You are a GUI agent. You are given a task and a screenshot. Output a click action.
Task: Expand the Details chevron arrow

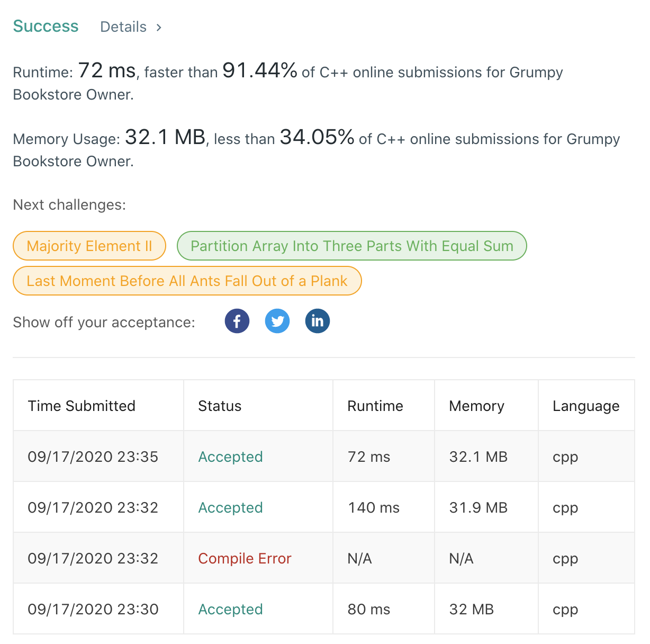(159, 27)
